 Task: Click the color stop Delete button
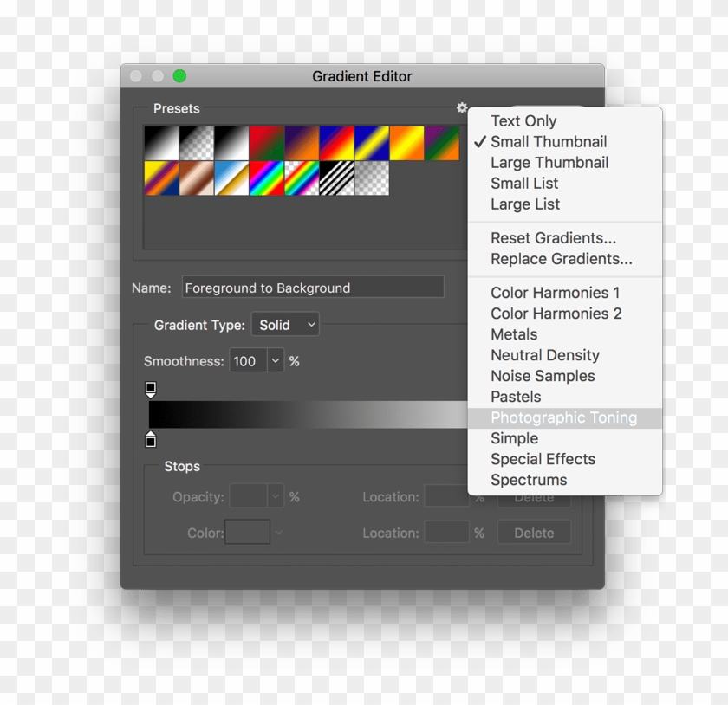click(x=534, y=533)
